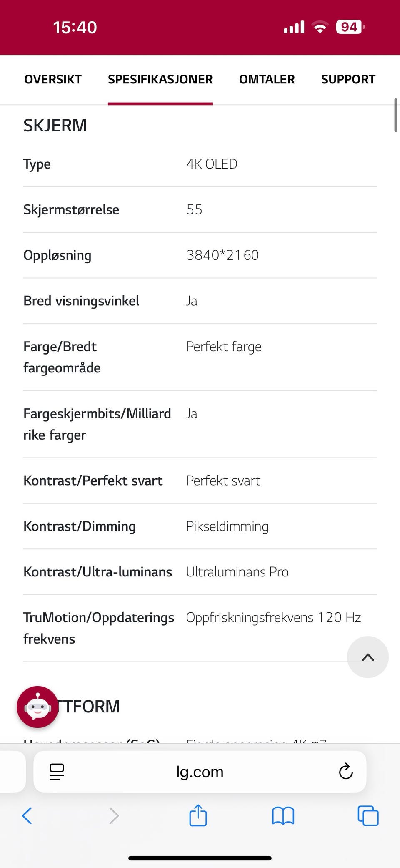Tap the SKJERM section heading
Image resolution: width=400 pixels, height=868 pixels.
[x=55, y=126]
